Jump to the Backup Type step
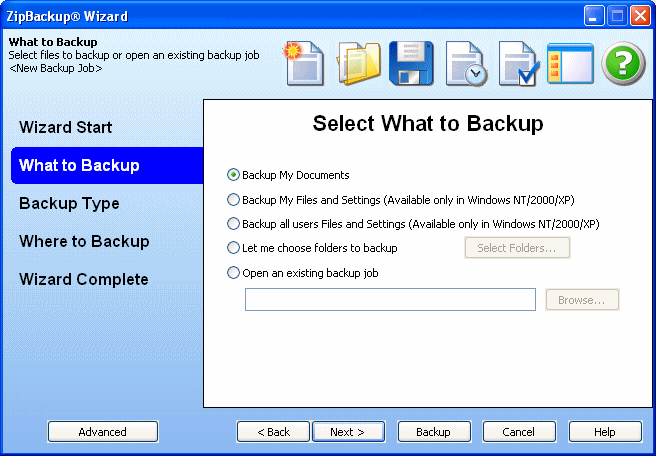 (69, 203)
